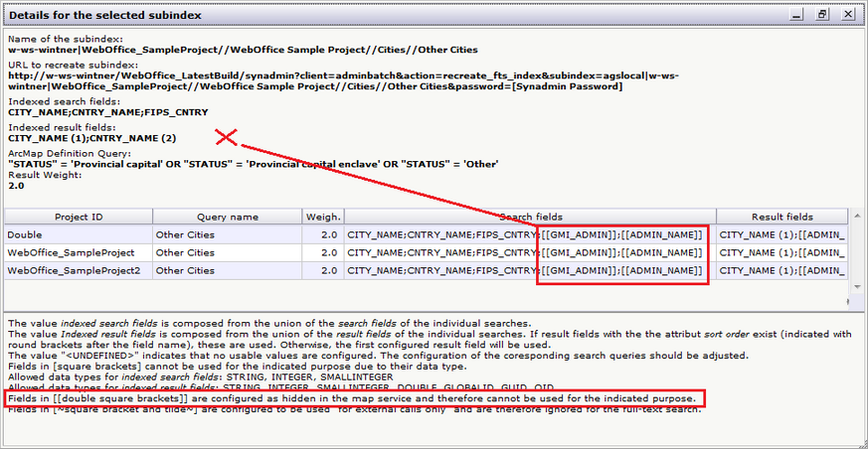Click the window title Details for the selected subindex
868x449 pixels.
click(x=105, y=16)
